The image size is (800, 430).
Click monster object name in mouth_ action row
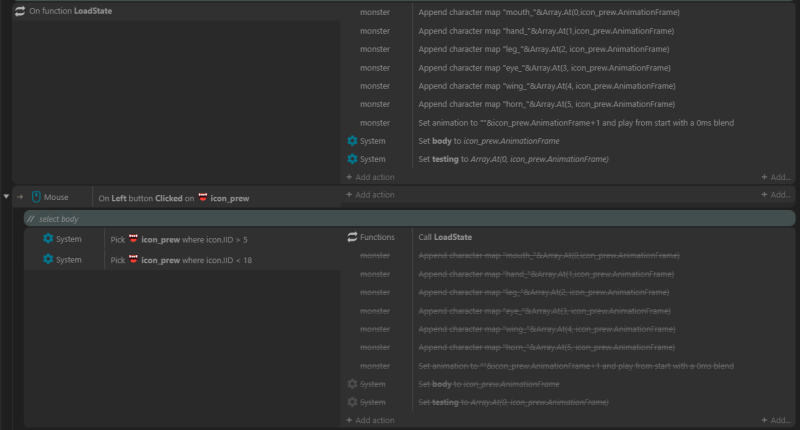(x=375, y=12)
